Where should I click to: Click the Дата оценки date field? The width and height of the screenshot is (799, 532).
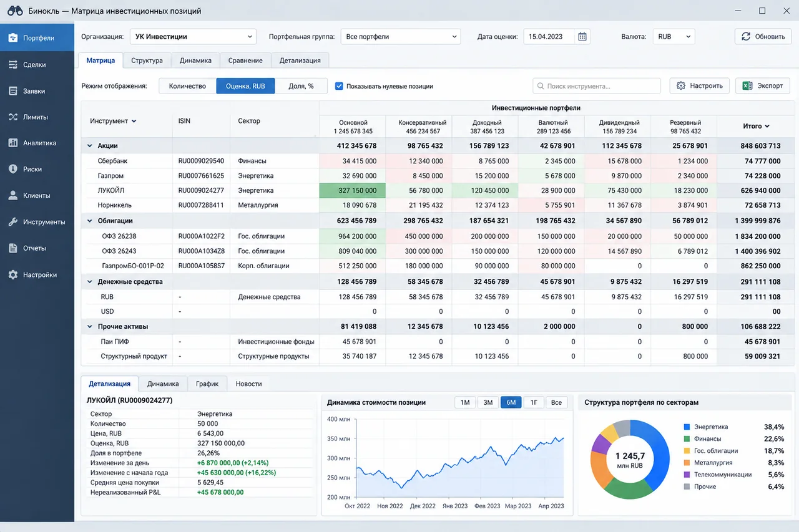pos(557,37)
